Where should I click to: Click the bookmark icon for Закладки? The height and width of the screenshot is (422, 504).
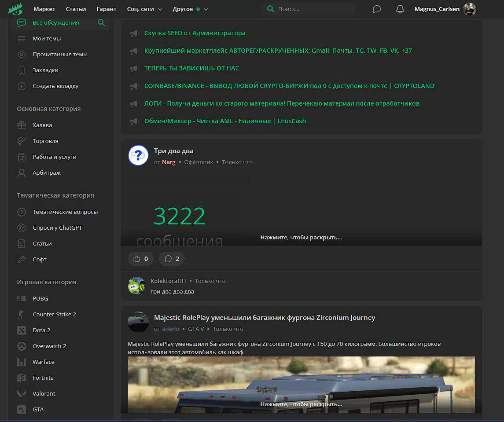(x=22, y=70)
